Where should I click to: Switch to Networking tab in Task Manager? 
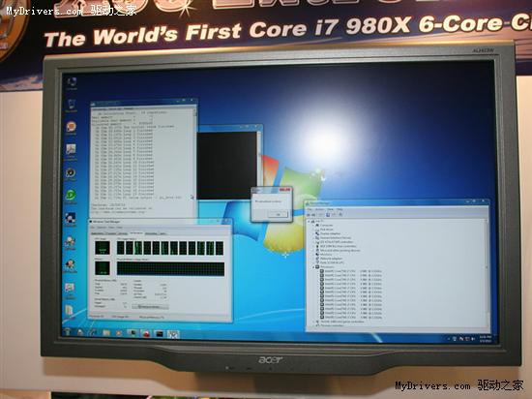[x=152, y=233]
